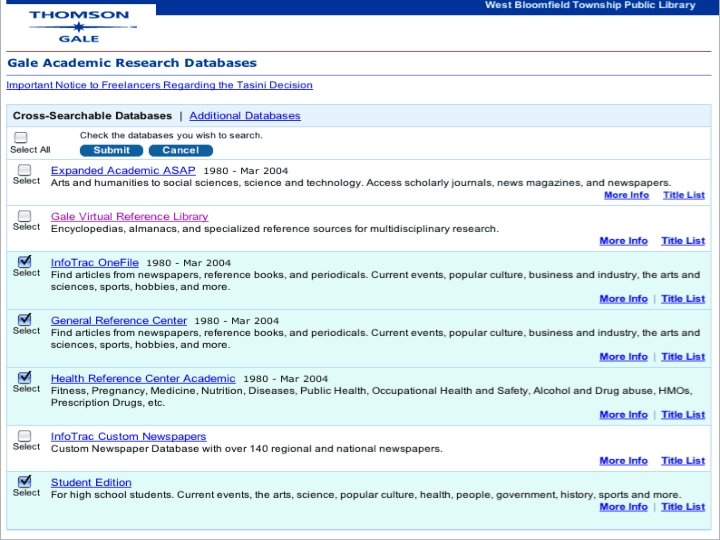Image resolution: width=720 pixels, height=540 pixels.
Task: View More Info for Health Reference Center Academic
Action: 624,414
